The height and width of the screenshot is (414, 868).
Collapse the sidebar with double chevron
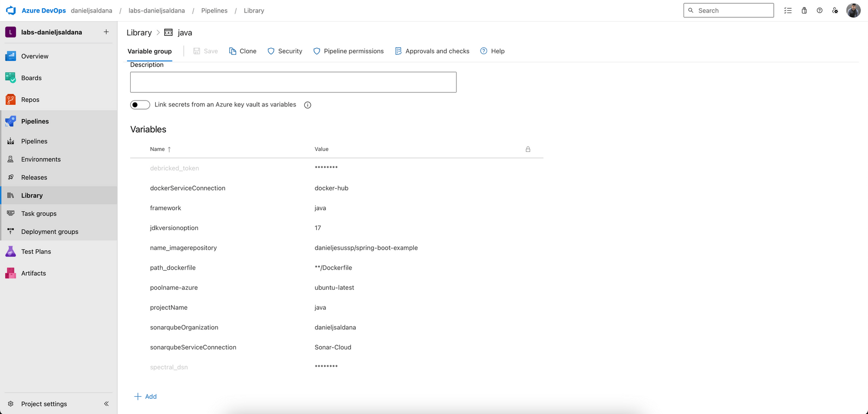click(x=106, y=404)
